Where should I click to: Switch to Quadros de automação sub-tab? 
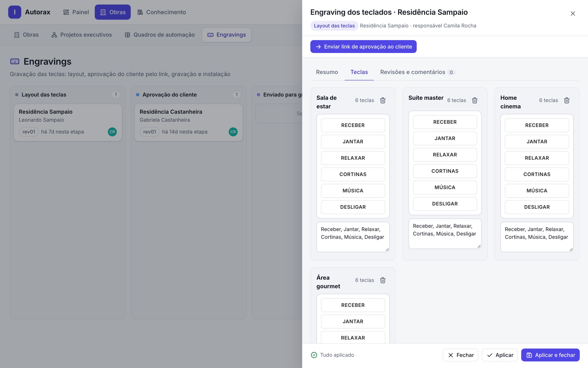click(x=160, y=35)
